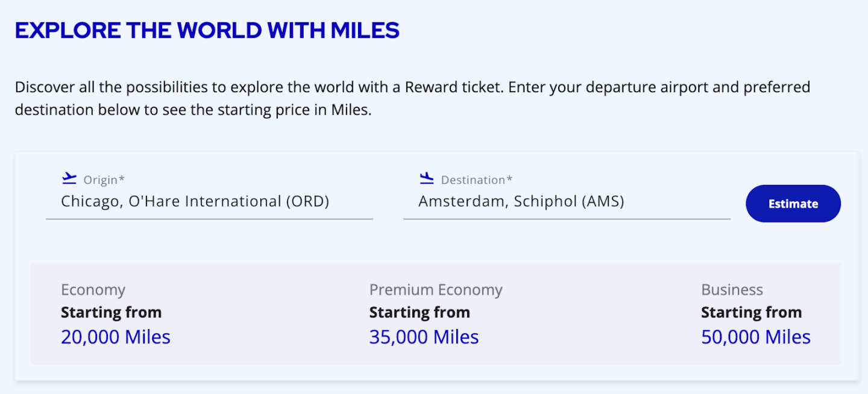Click the Business cabin label
This screenshot has width=868, height=394.
click(x=732, y=290)
